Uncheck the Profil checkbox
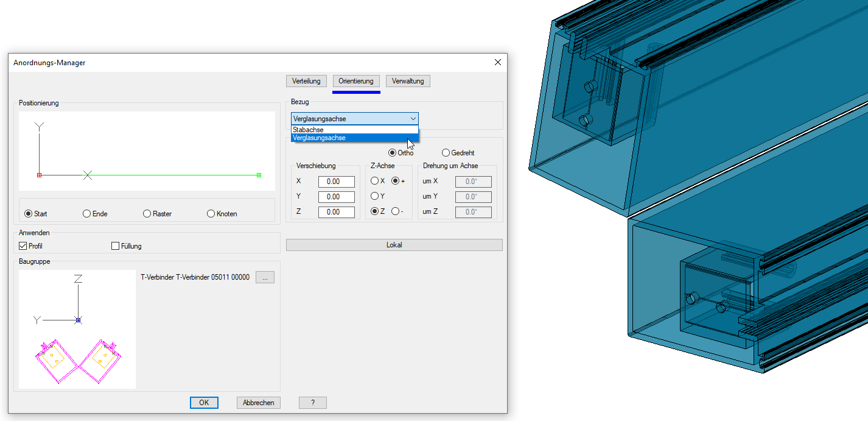 [x=24, y=246]
